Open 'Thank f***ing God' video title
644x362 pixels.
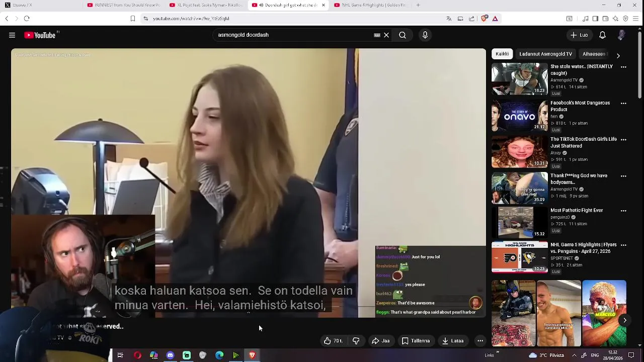point(579,179)
